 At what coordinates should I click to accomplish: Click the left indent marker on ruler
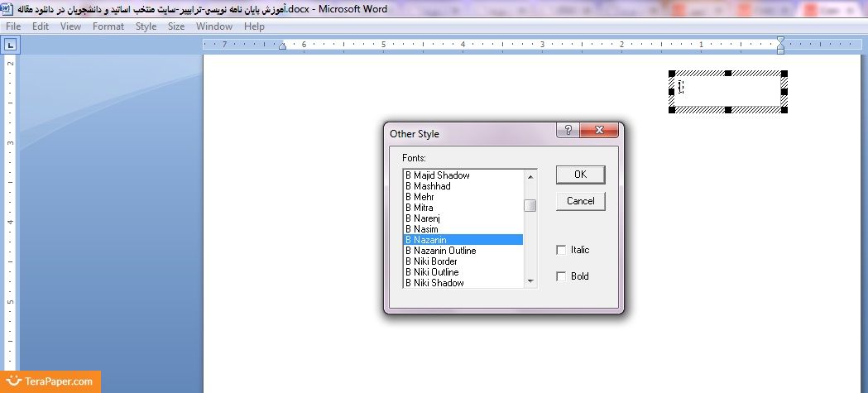[282, 46]
